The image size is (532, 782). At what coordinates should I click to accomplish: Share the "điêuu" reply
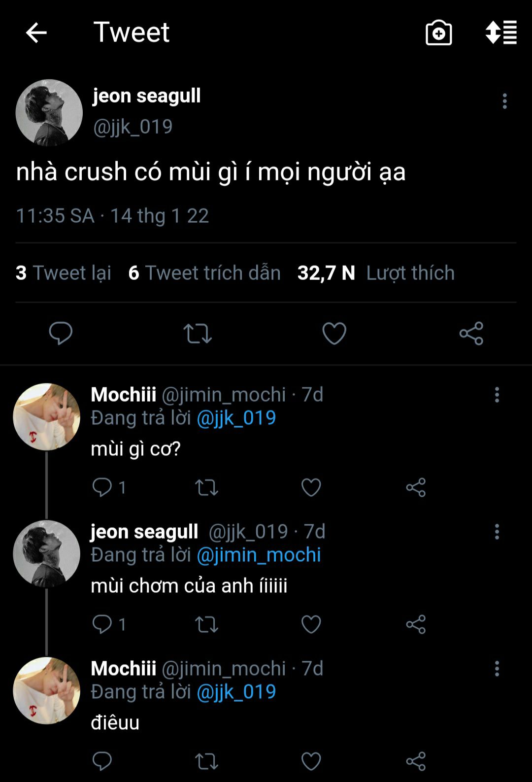click(416, 761)
